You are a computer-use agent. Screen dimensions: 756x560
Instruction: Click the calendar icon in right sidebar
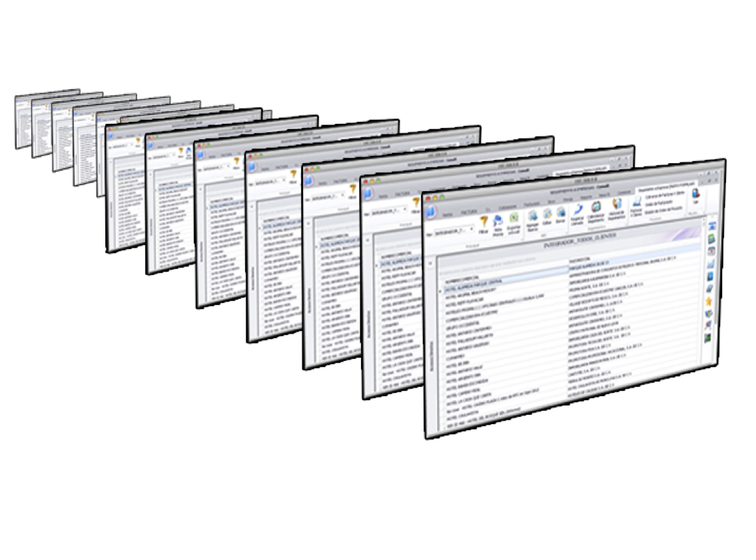(711, 250)
